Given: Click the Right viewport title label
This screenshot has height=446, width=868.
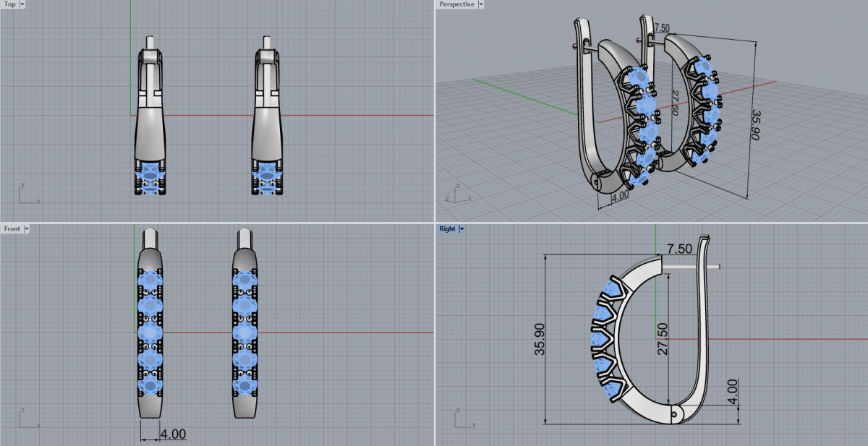Looking at the screenshot, I should (448, 228).
